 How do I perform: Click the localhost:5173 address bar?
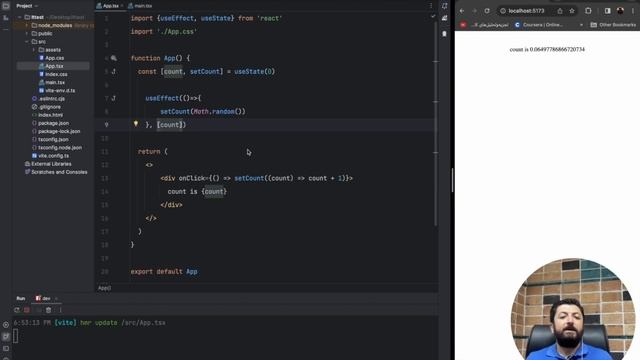pyautogui.click(x=526, y=11)
